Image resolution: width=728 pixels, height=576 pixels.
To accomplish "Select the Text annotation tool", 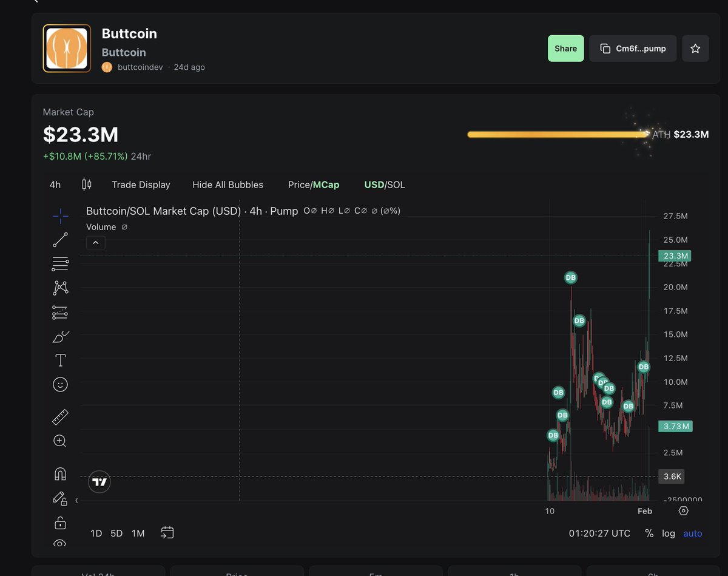I will pyautogui.click(x=60, y=361).
